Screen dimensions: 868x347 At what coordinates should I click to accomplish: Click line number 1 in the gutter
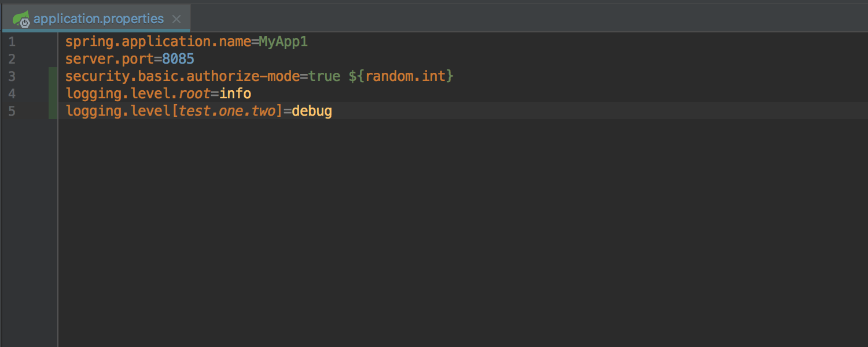(x=12, y=42)
